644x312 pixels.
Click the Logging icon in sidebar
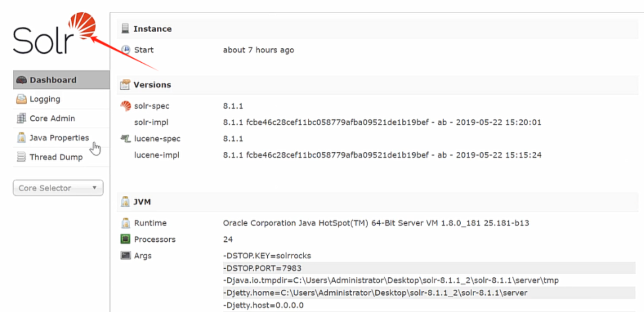pos(21,99)
